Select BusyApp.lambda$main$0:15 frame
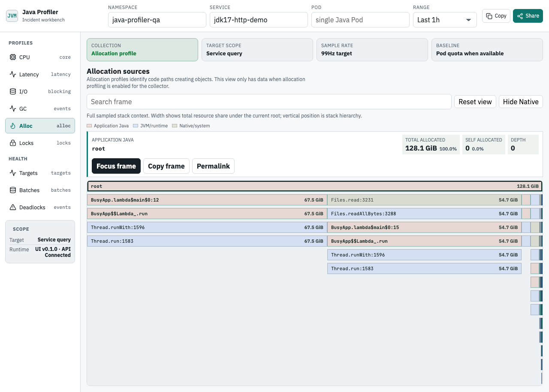The width and height of the screenshot is (549, 392). pyautogui.click(x=424, y=227)
